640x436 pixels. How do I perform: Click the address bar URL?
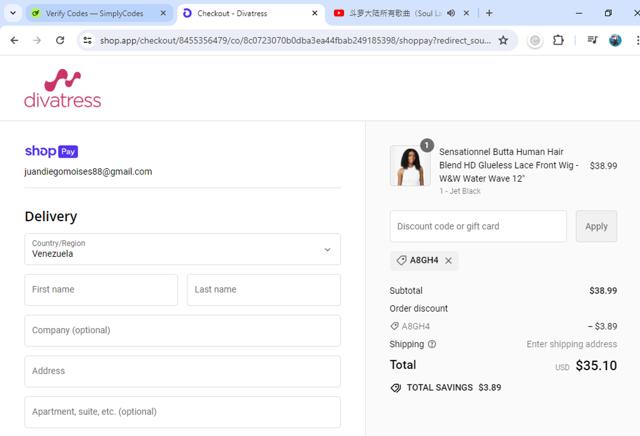296,40
